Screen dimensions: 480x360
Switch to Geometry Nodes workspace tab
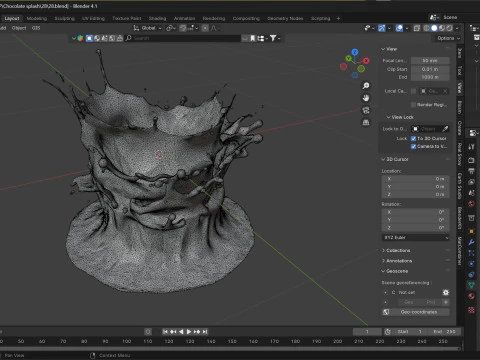285,18
